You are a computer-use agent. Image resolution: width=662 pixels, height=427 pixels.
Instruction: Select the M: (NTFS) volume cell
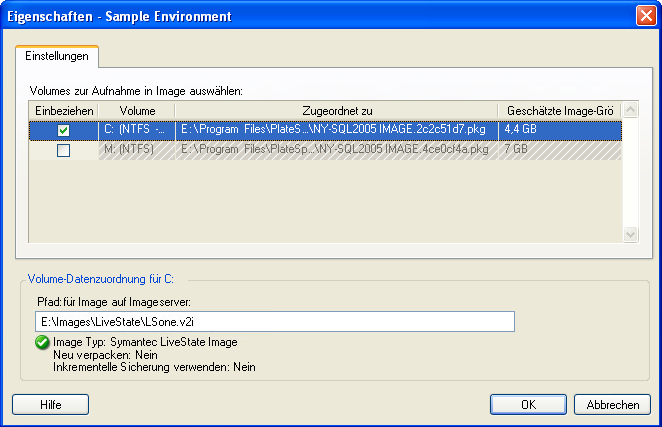tap(137, 150)
